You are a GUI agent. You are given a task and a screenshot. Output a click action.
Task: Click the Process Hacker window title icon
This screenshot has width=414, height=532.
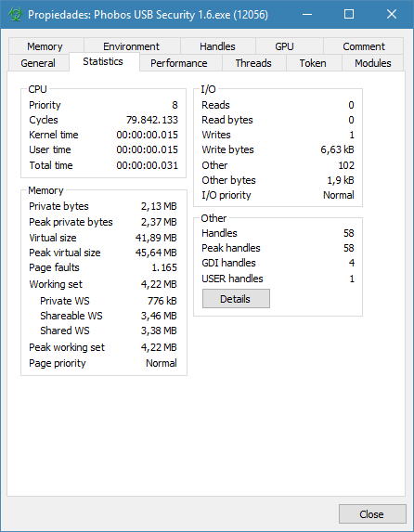coord(15,15)
